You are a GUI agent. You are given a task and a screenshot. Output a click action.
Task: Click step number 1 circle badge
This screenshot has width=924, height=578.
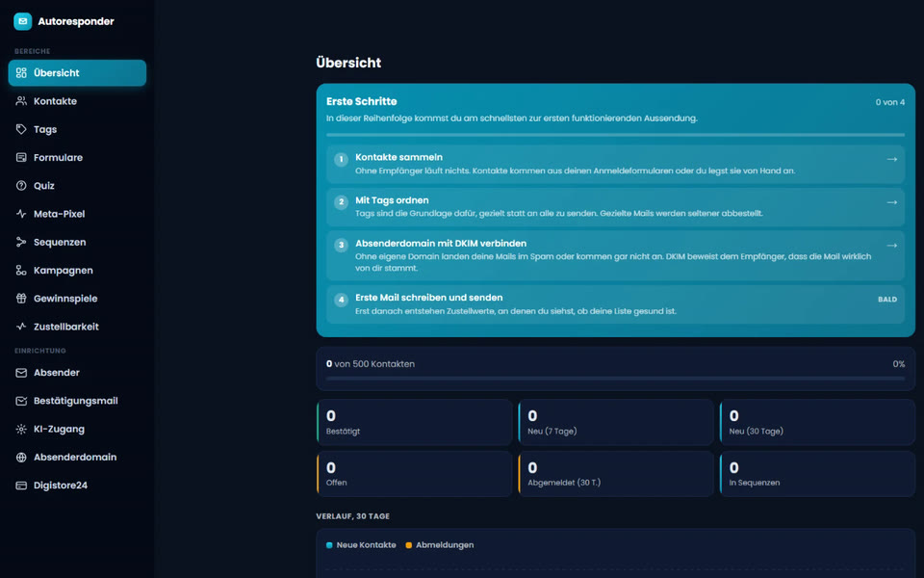click(x=341, y=159)
